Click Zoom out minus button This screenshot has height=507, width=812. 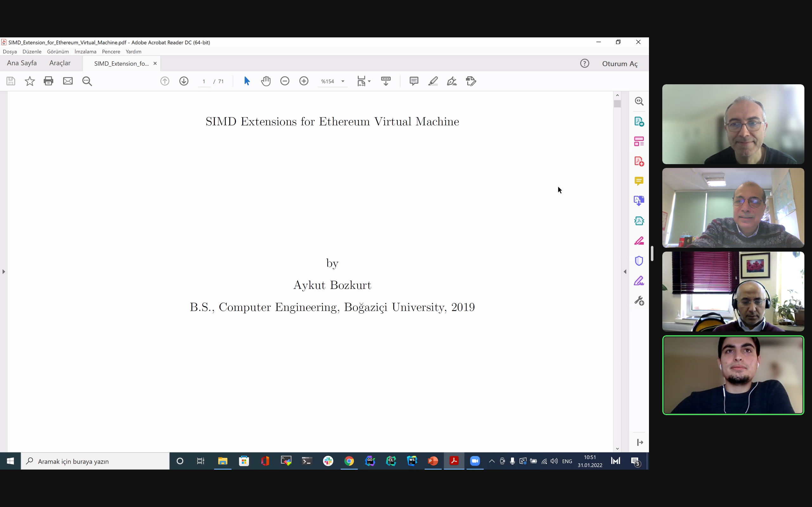[285, 81]
